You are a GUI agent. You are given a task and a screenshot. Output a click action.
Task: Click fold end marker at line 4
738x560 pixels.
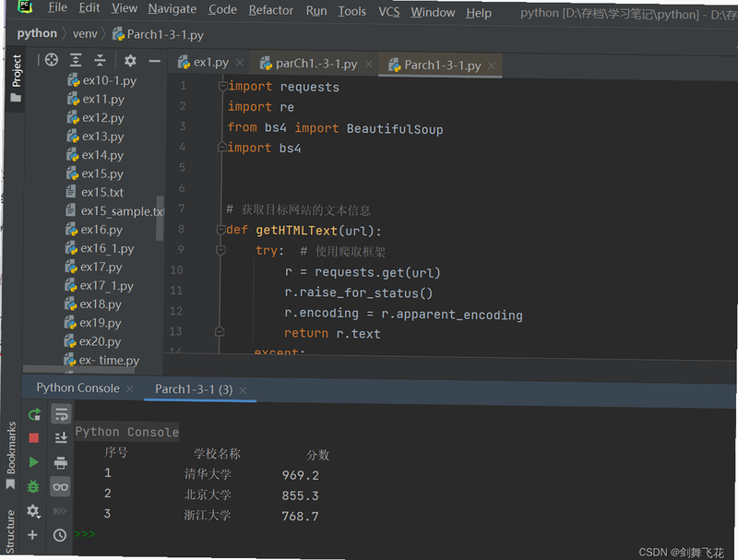(221, 148)
